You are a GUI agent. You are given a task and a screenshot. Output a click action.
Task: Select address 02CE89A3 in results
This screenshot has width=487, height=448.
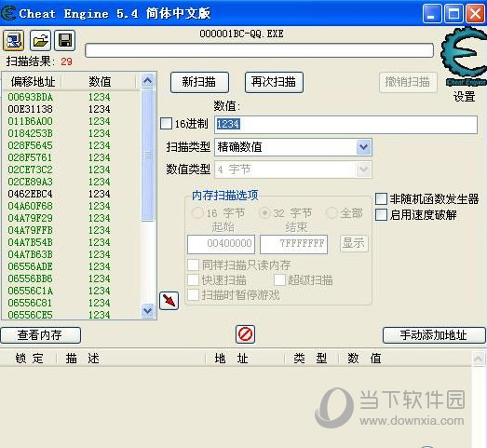31,182
